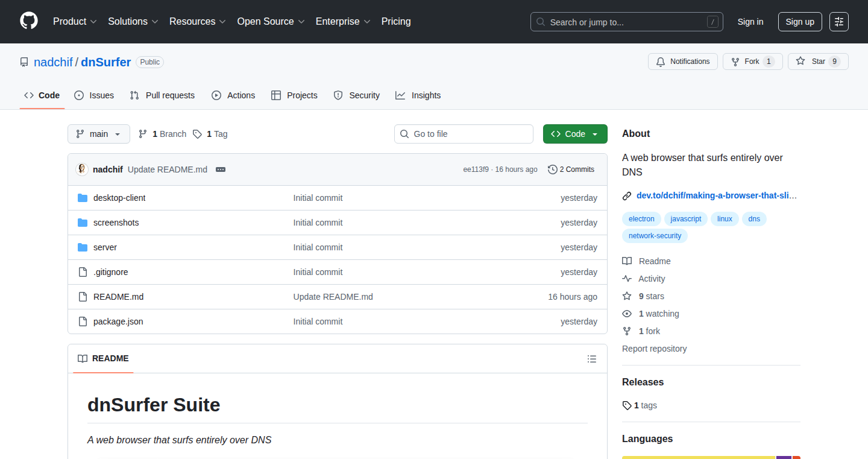This screenshot has width=868, height=459.
Task: Switch to the Actions tab
Action: [x=233, y=95]
